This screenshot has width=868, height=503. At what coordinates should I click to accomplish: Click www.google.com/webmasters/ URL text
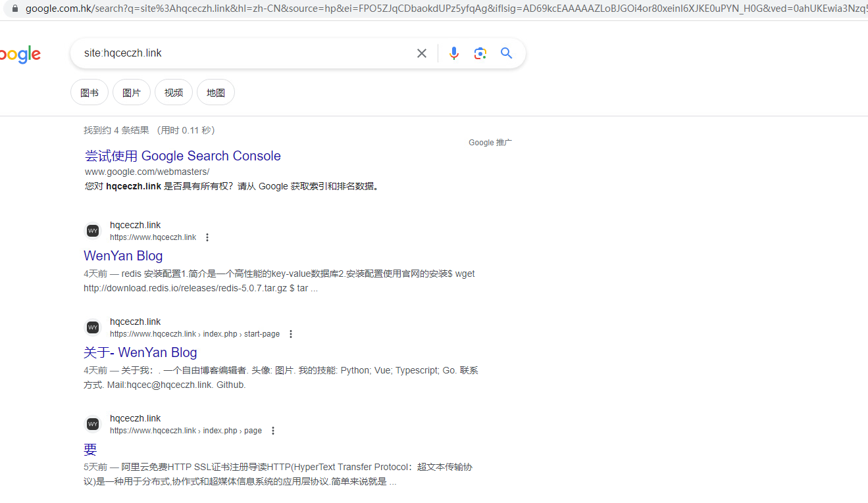point(147,172)
